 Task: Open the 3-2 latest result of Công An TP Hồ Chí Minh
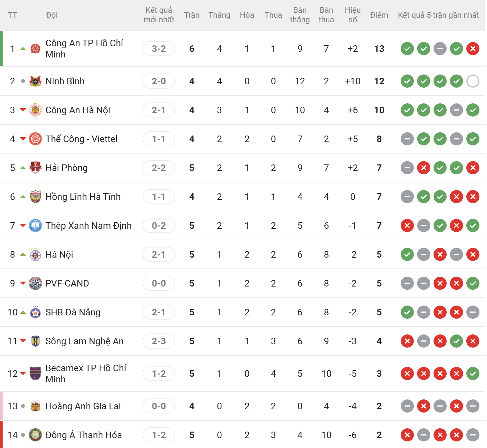pos(159,49)
